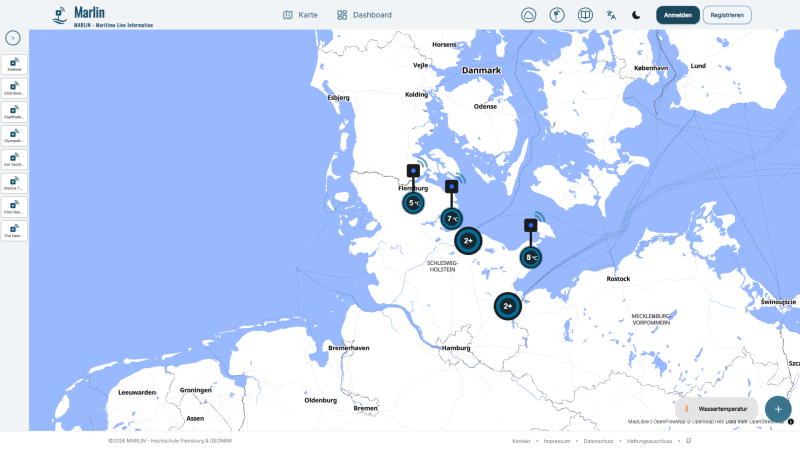This screenshot has width=800, height=450.
Task: Open the Haftungsausschluss footer link
Action: point(649,441)
